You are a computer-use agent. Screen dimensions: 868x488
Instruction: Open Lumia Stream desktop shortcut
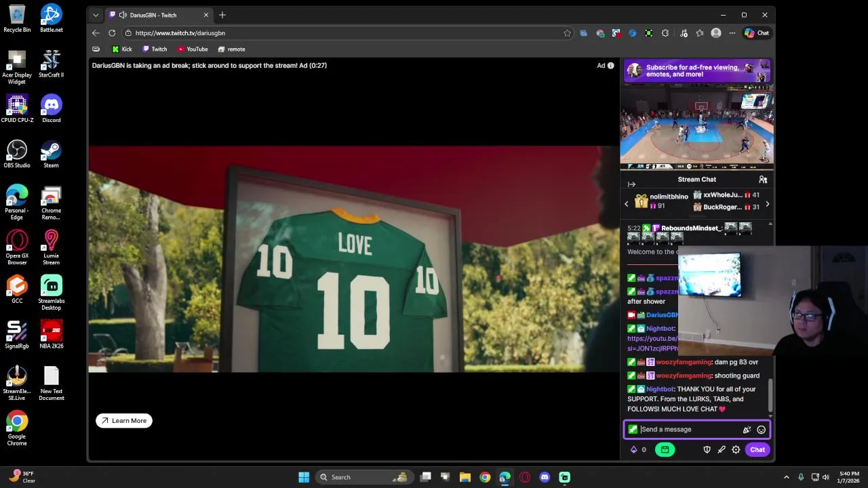coord(51,247)
